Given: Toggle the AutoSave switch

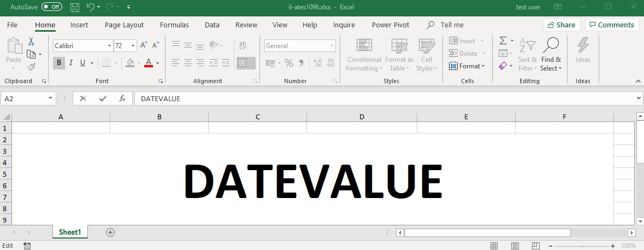Looking at the screenshot, I should coord(52,7).
